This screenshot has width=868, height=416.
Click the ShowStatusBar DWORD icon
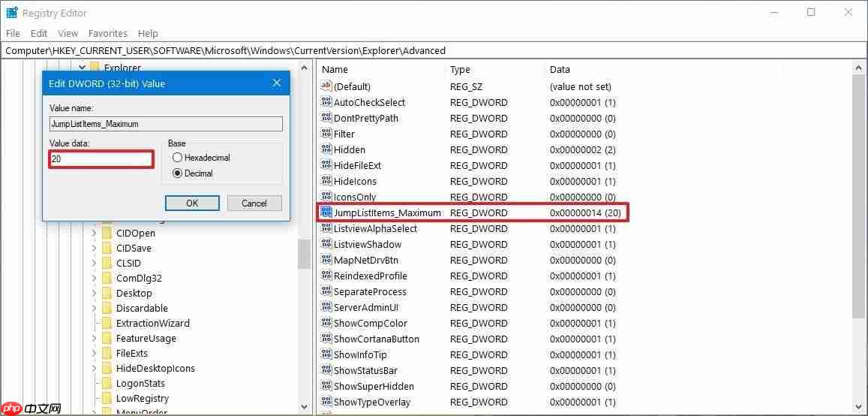pos(326,371)
